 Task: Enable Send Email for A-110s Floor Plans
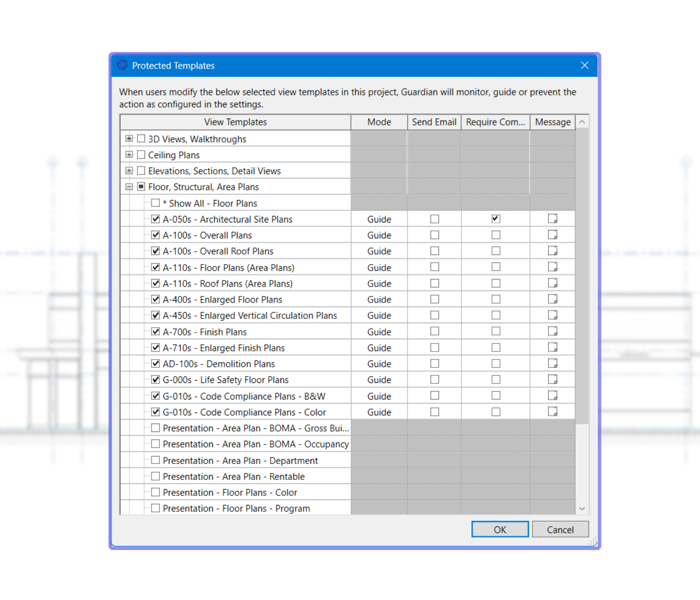pos(433,266)
